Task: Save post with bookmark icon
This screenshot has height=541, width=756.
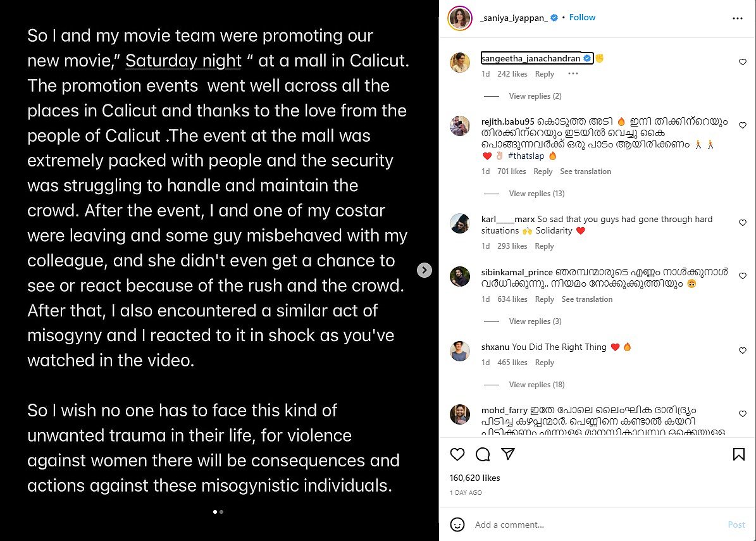Action: (738, 454)
